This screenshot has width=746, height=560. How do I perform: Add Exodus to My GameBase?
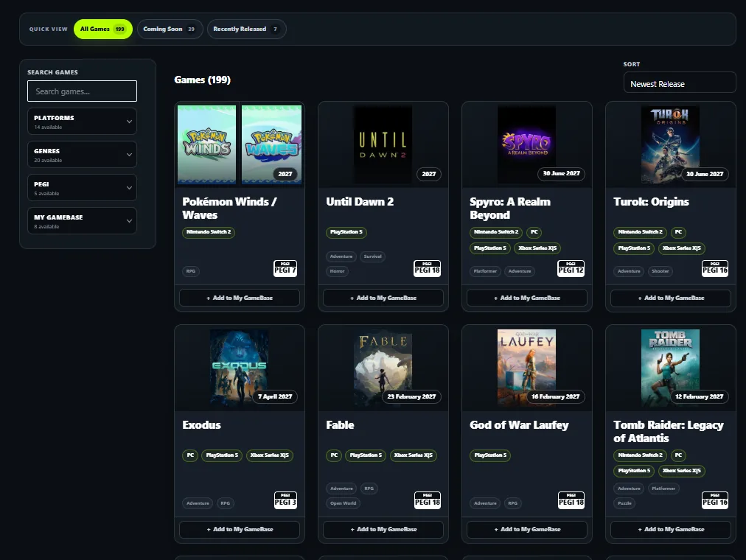click(x=240, y=529)
